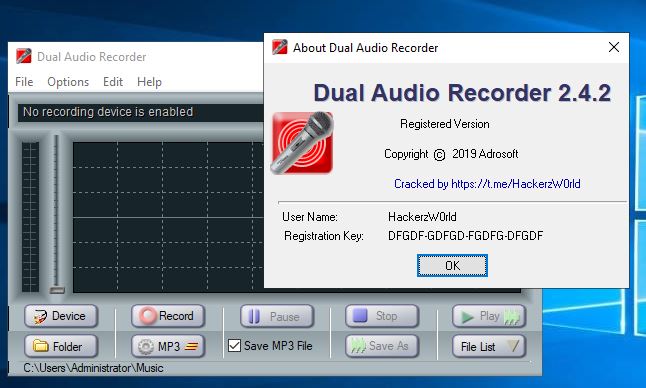Click the waveform icon on Save As

tap(358, 345)
